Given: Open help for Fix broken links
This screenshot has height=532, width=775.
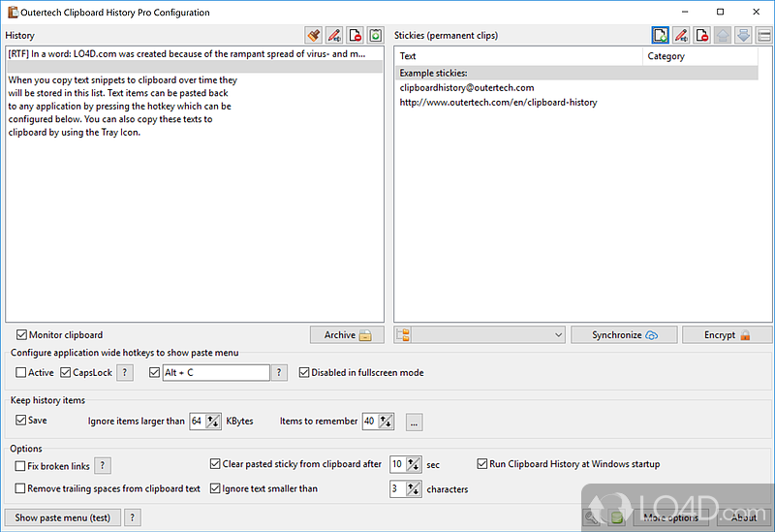Looking at the screenshot, I should pos(103,466).
